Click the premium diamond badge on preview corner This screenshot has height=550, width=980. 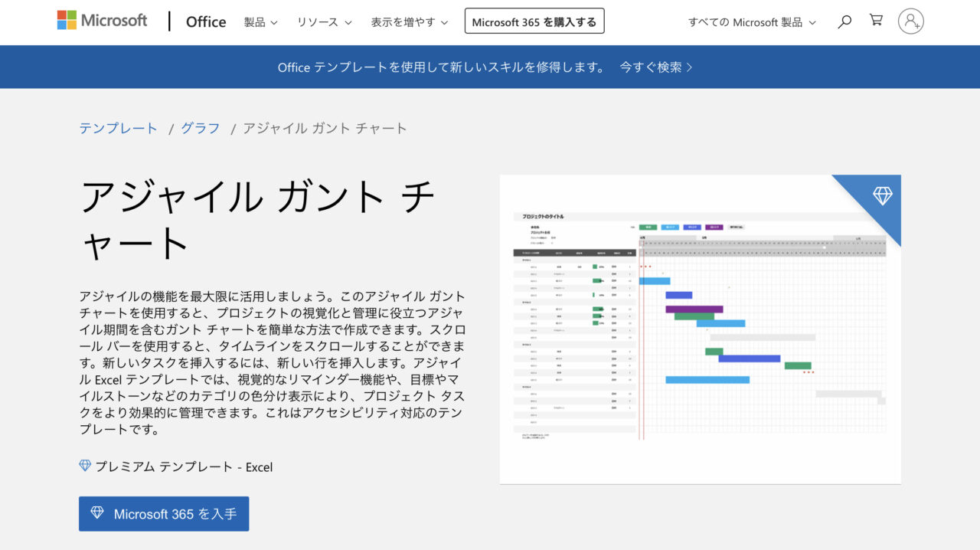[882, 196]
